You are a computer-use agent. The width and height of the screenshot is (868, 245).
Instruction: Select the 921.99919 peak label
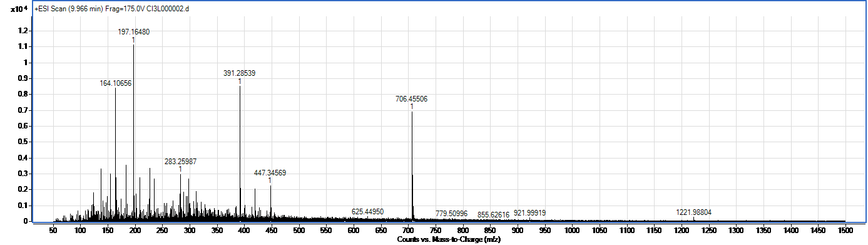(529, 213)
